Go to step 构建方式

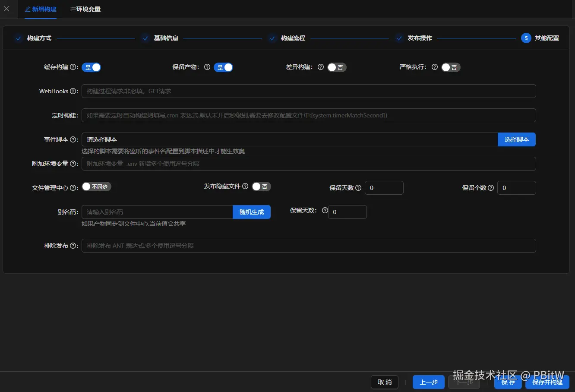[39, 38]
